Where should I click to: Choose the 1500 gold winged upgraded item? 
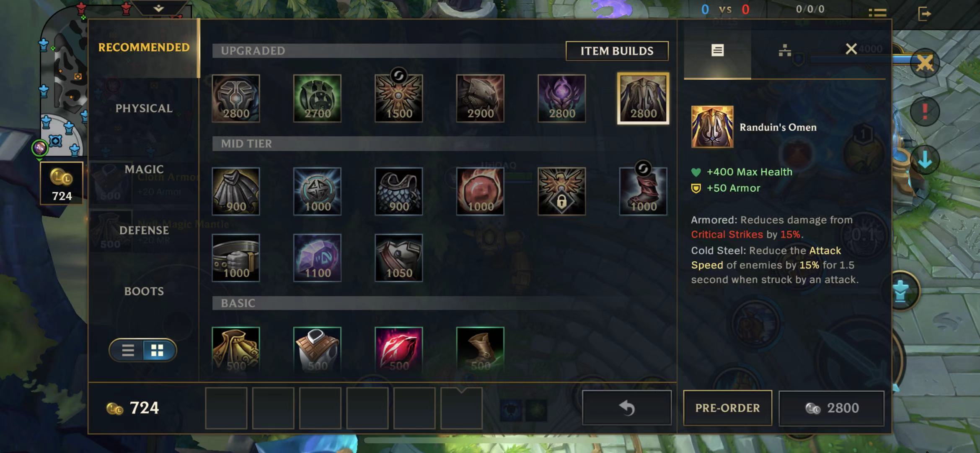[398, 99]
